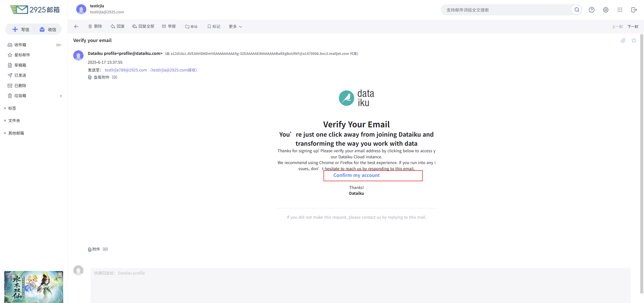Open the game advertisement thumbnail
Viewport: 644px width, 303px height.
[x=34, y=287]
